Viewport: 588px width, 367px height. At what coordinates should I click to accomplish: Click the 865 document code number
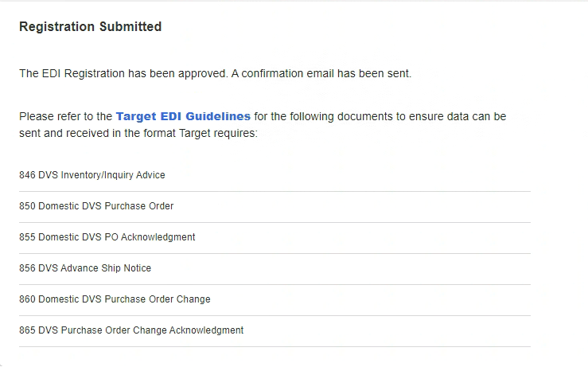click(27, 330)
